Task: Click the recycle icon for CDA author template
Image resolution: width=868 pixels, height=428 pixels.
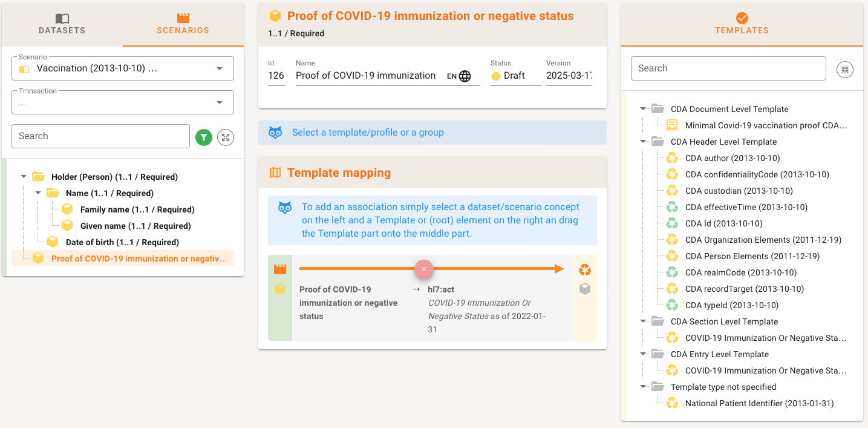Action: (672, 158)
